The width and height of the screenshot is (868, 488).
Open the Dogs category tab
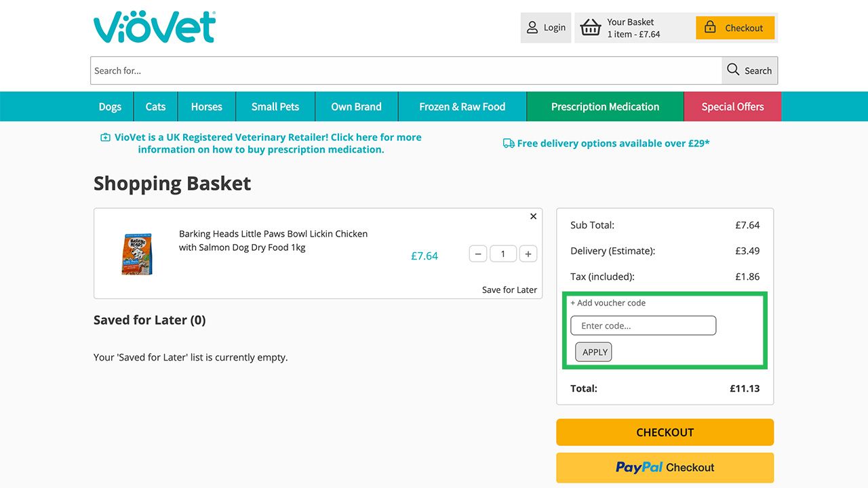[x=110, y=106]
